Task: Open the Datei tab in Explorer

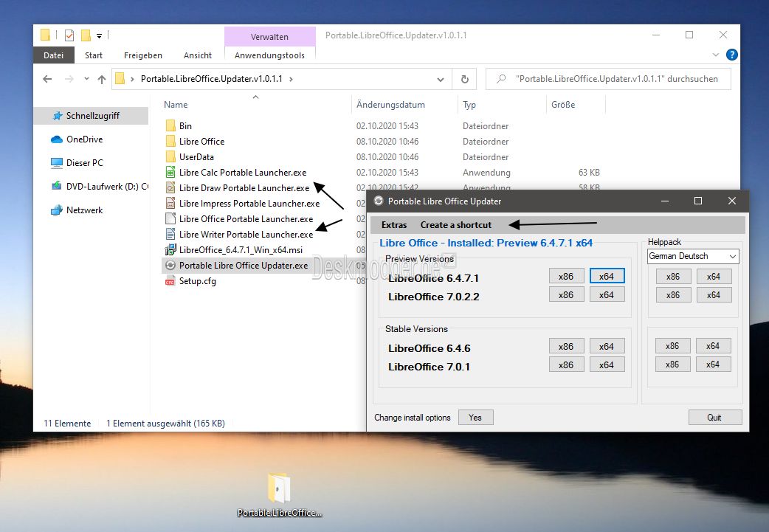Action: (x=53, y=55)
